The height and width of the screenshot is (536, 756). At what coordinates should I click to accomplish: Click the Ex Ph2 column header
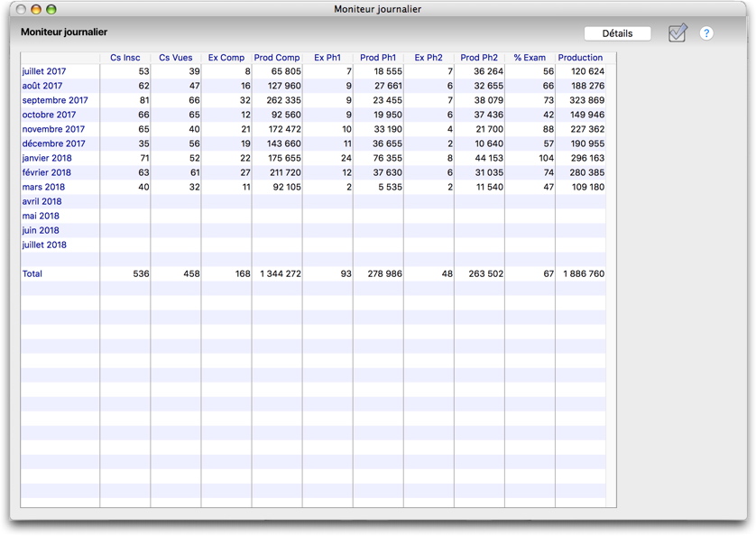point(429,58)
